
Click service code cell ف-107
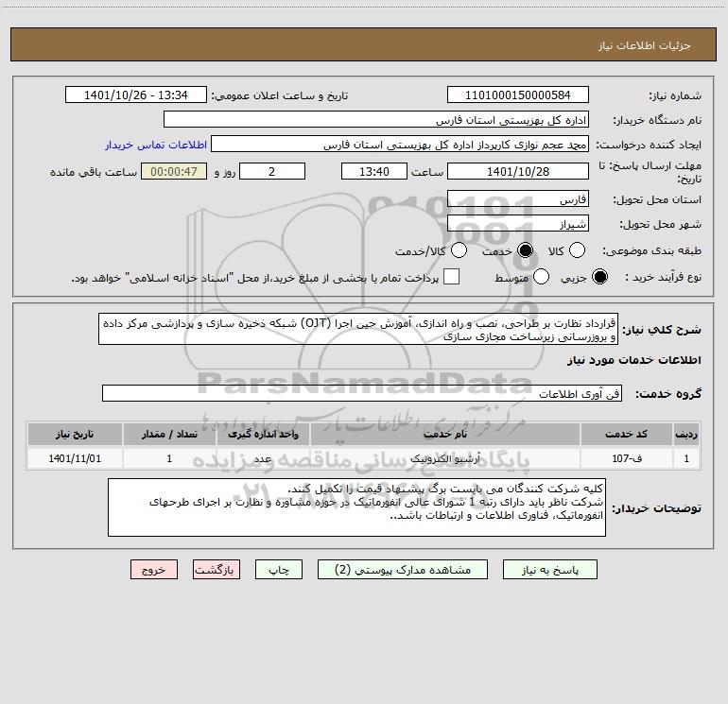(x=626, y=458)
